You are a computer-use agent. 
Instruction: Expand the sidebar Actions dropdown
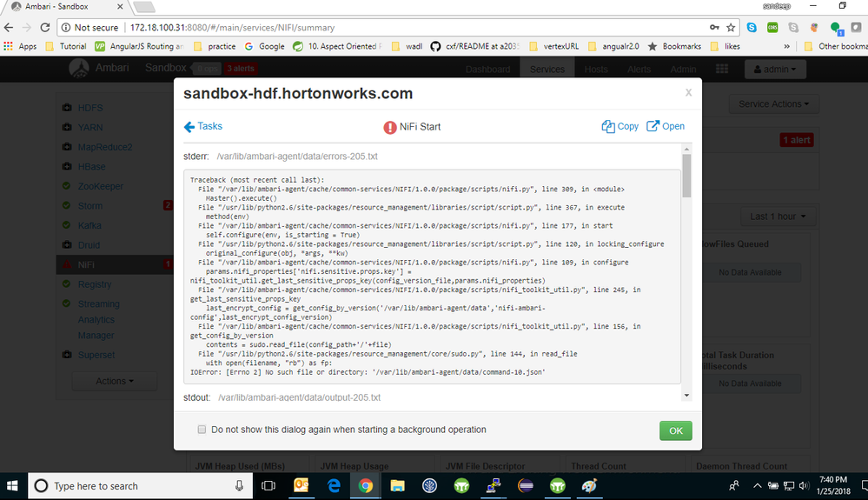(x=115, y=381)
